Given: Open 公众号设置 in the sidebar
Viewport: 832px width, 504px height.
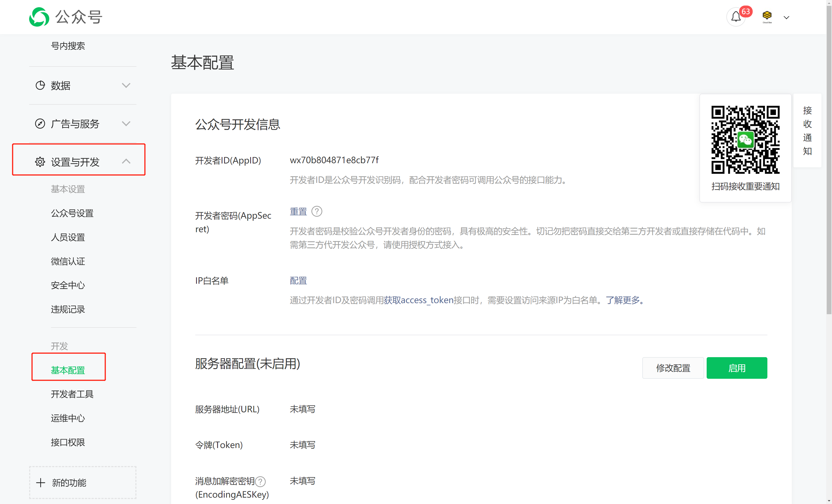Looking at the screenshot, I should pyautogui.click(x=72, y=213).
